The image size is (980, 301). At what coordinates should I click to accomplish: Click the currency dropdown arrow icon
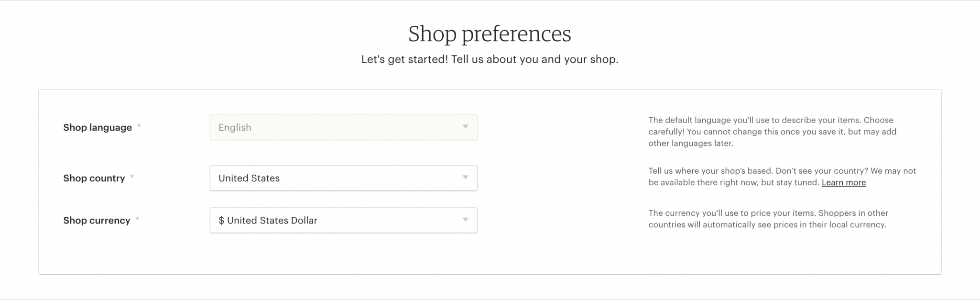coord(464,220)
